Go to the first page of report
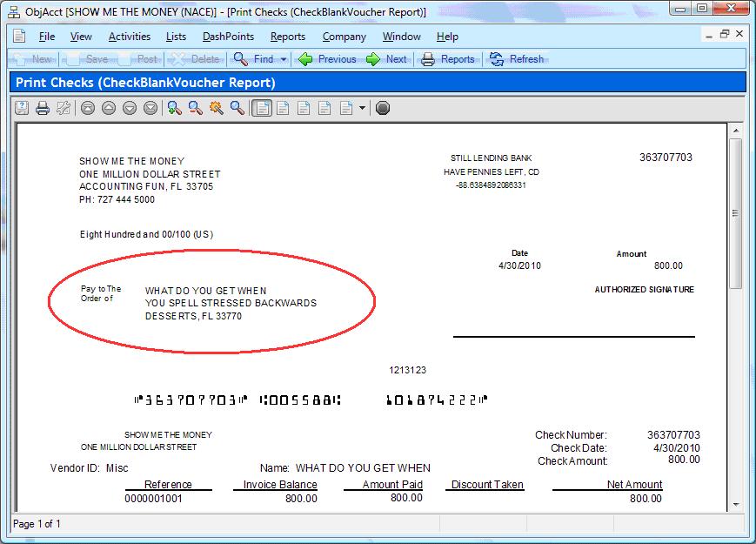 87,108
